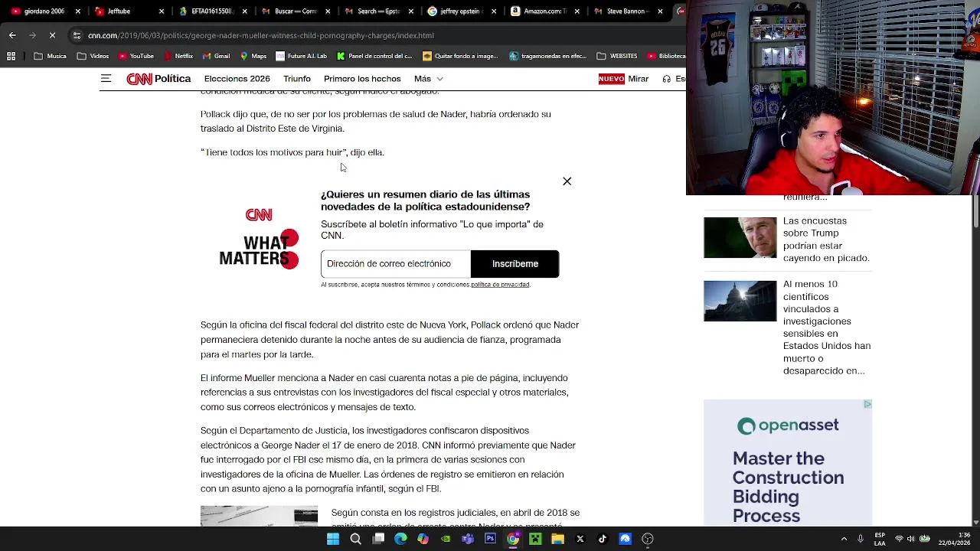Open the CNN headphones audio icon
The height and width of the screenshot is (551, 980).
(667, 79)
